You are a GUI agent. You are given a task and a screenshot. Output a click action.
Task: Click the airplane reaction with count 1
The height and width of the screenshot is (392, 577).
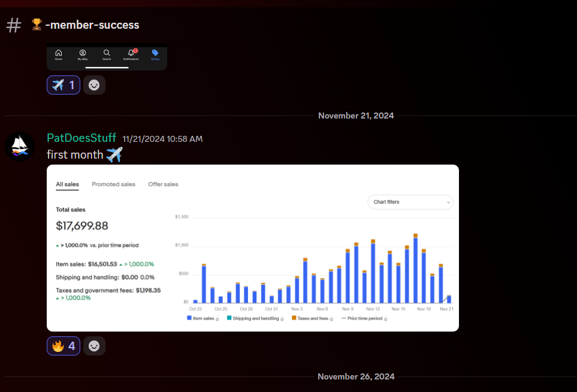64,85
